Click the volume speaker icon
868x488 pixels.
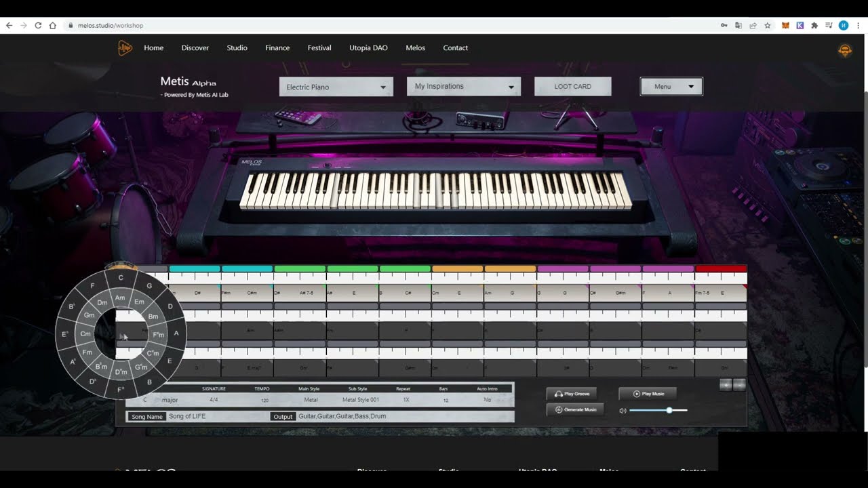(x=623, y=411)
